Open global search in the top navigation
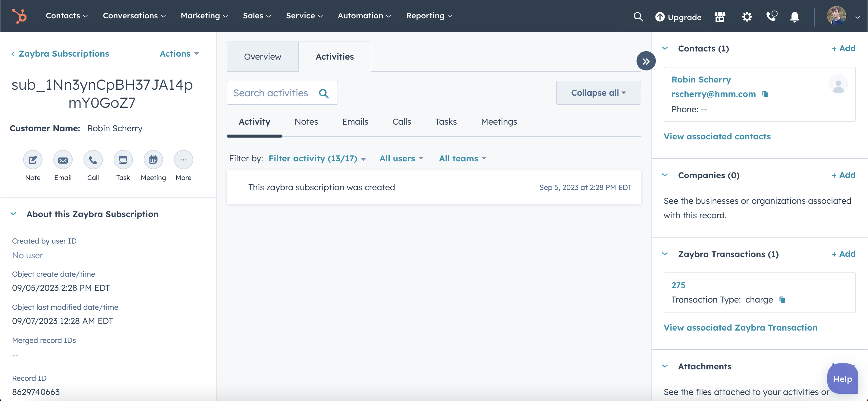Viewport: 868px width, 401px height. point(638,17)
